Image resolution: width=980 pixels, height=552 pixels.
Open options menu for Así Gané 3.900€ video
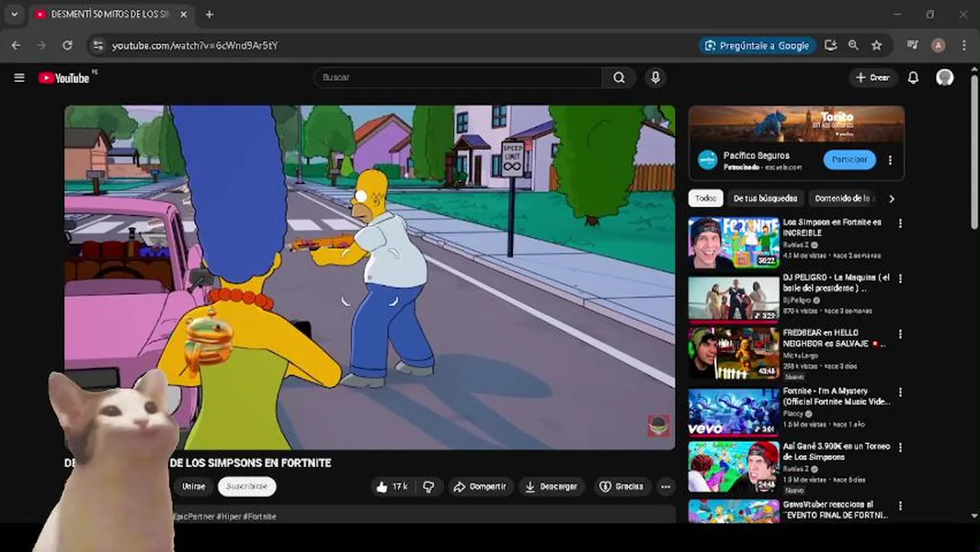[900, 447]
